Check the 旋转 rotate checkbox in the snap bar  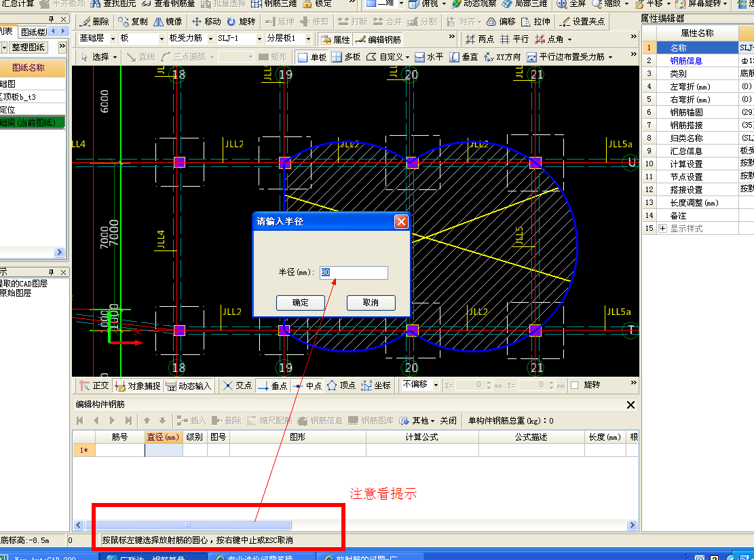[574, 386]
